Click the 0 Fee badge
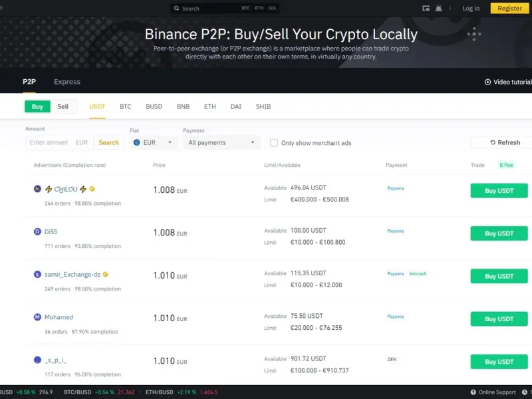 506,165
